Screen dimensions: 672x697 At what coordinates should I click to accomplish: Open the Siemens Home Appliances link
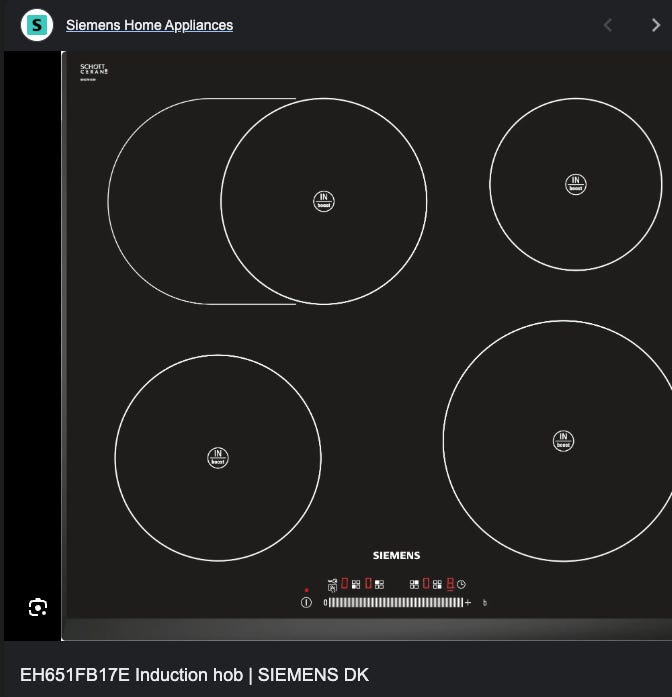[x=149, y=25]
